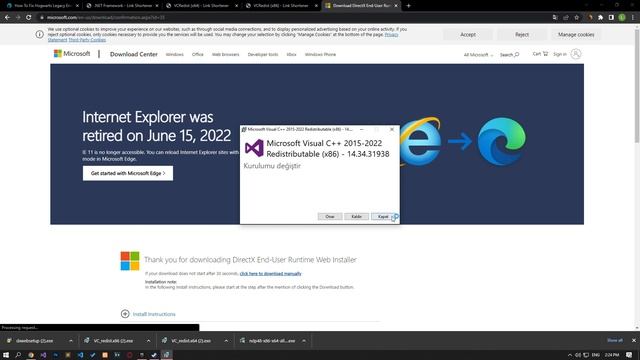Open a new browser tab with plus icon
Viewport: 640px width, 360px height.
click(408, 6)
